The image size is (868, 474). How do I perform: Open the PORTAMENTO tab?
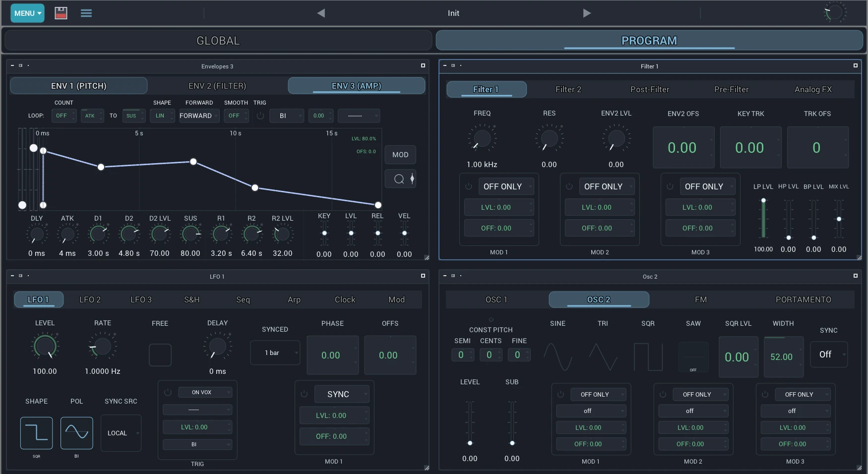click(804, 299)
